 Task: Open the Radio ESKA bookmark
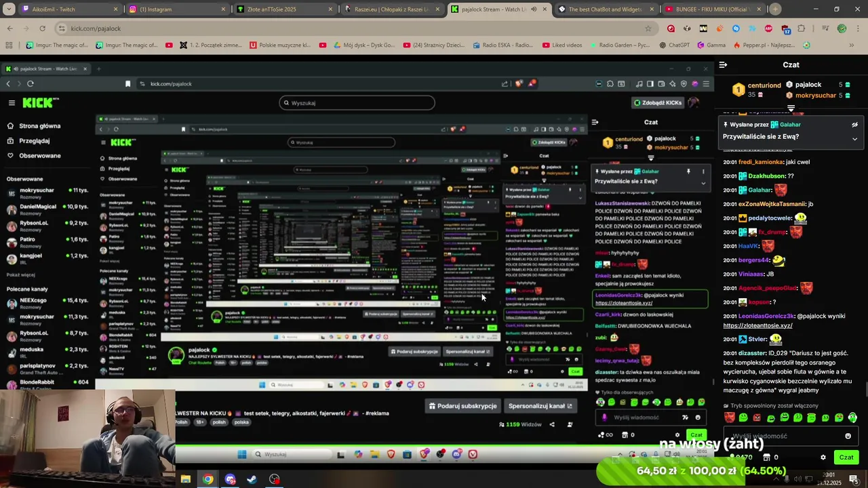pos(501,45)
